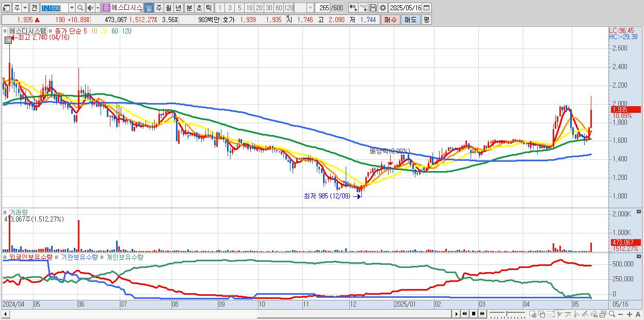Select monthly chart period button 월
The width and height of the screenshot is (644, 320).
click(x=168, y=8)
